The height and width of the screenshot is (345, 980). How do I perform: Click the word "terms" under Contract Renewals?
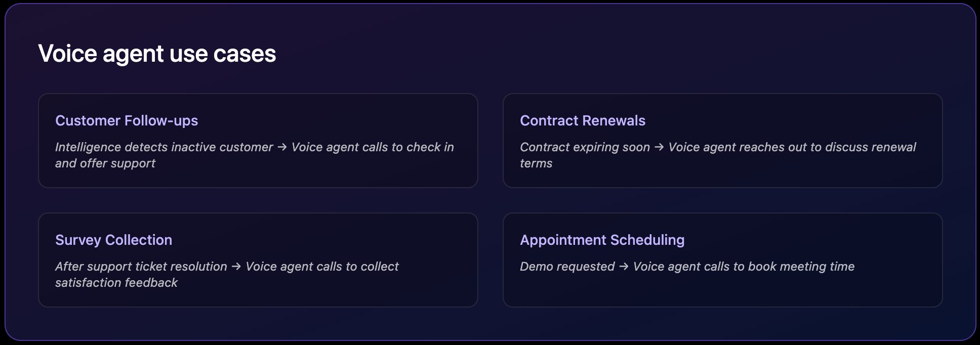point(536,163)
